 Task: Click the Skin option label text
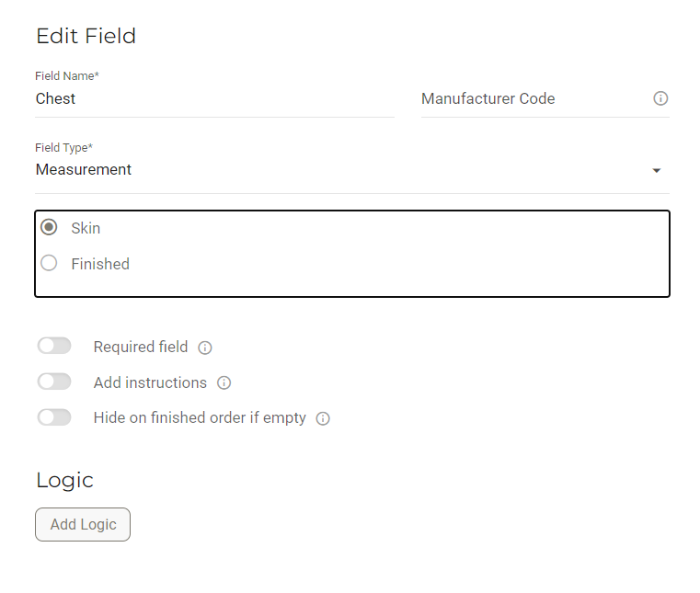pyautogui.click(x=86, y=228)
